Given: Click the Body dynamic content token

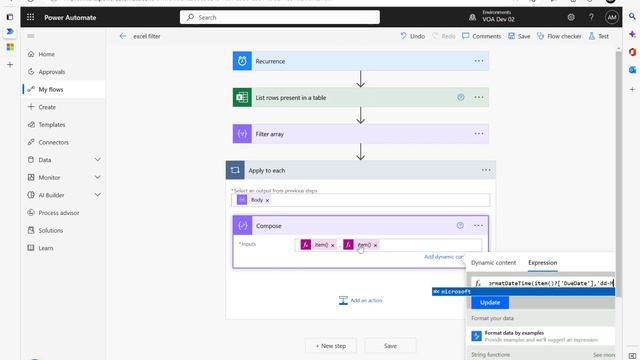Looking at the screenshot, I should click(x=253, y=200).
